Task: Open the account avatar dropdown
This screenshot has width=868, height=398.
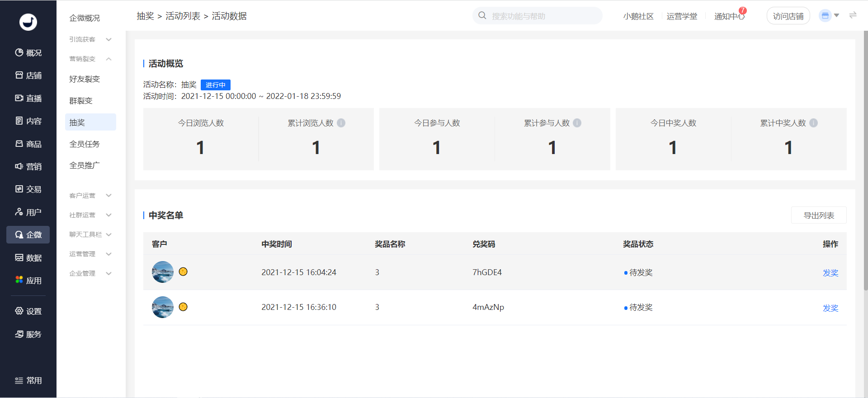Action: click(x=829, y=16)
